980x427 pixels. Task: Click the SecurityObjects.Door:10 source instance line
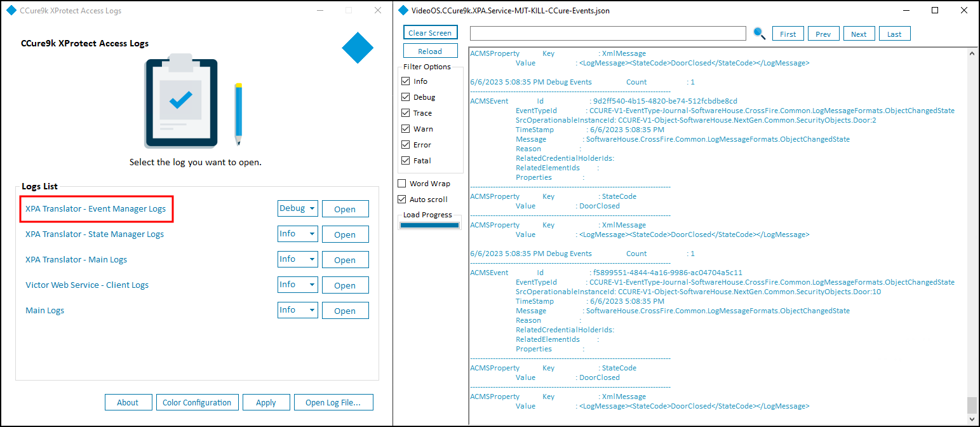pyautogui.click(x=699, y=292)
